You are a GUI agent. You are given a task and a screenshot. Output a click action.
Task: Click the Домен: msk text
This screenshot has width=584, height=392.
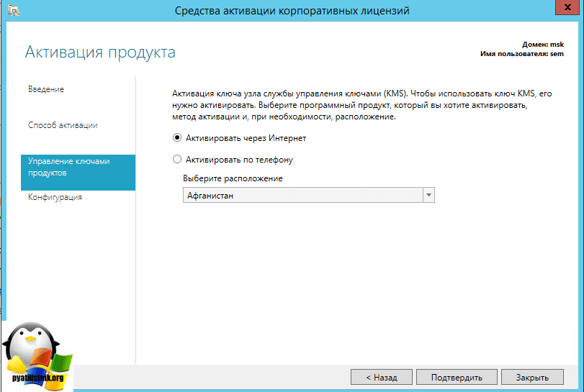tap(543, 45)
